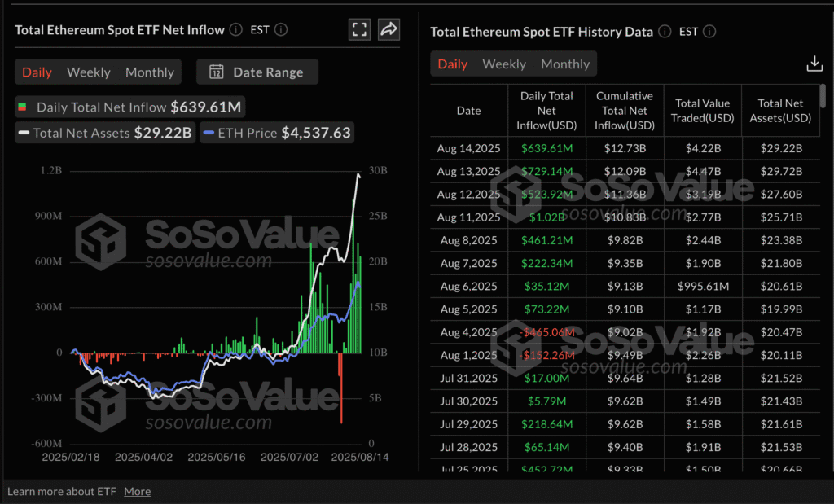
Task: Click info icon beside History Data title
Action: pos(665,32)
